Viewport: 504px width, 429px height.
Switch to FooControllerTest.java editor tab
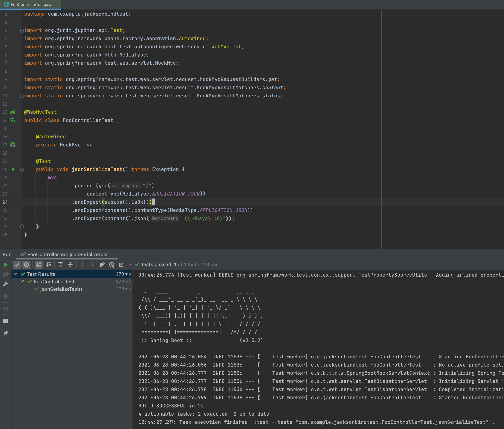click(x=31, y=5)
